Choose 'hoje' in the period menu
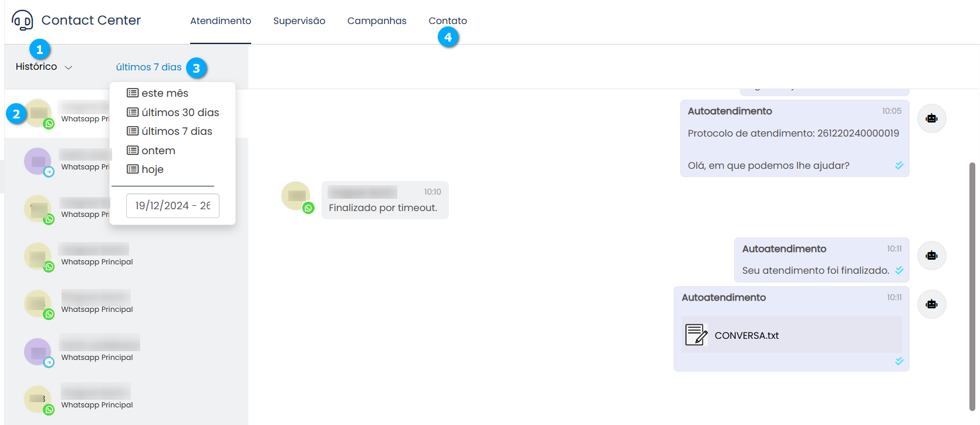This screenshot has height=425, width=980. point(152,169)
